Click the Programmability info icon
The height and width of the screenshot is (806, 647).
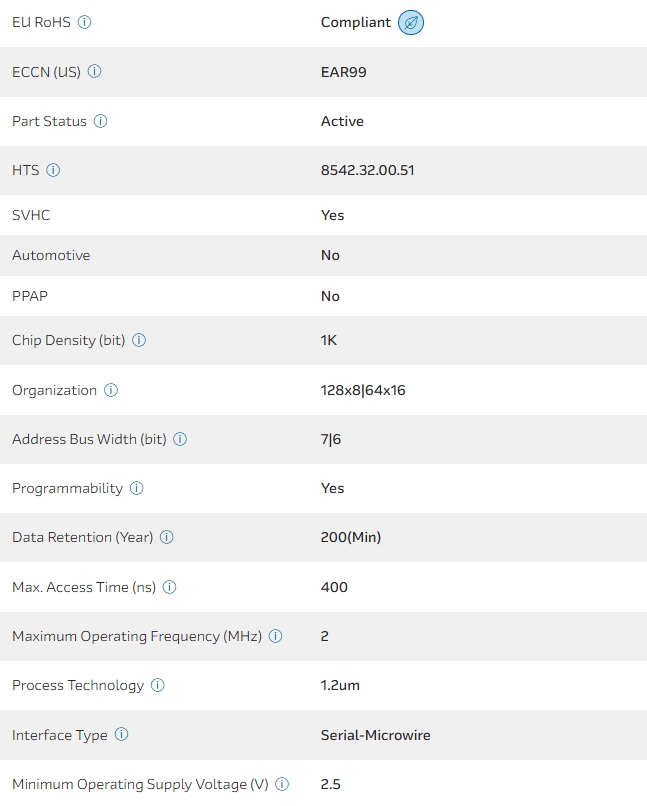pos(137,488)
